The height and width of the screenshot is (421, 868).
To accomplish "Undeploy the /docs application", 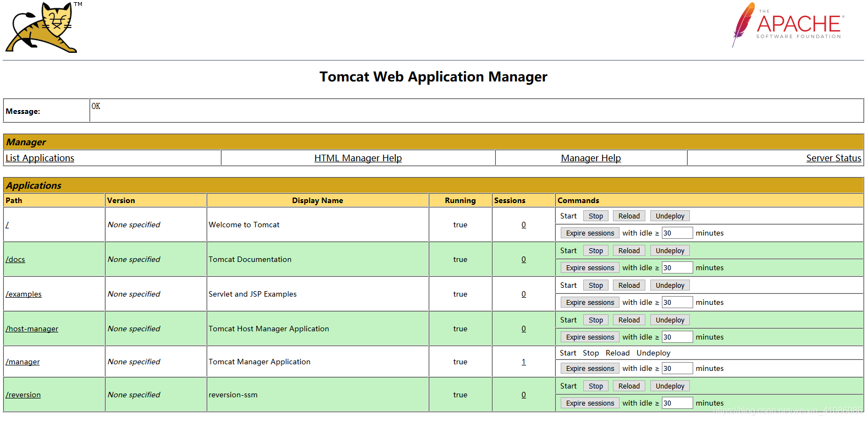I will pyautogui.click(x=670, y=251).
